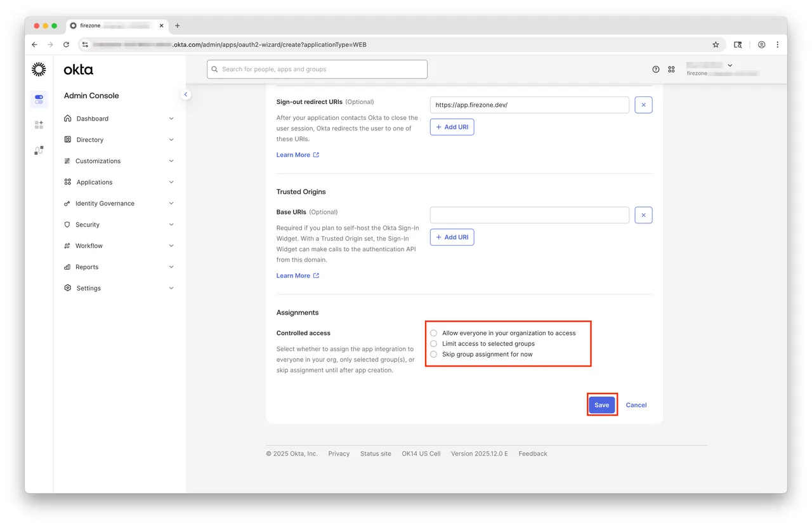The image size is (812, 526).
Task: Expand the Reports menu chevron
Action: pos(171,267)
